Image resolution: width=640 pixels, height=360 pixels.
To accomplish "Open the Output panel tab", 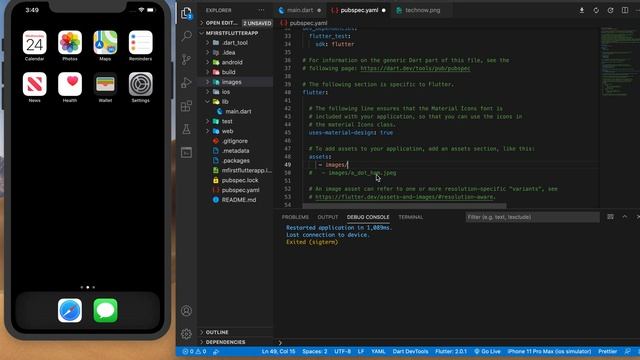I will [x=328, y=217].
